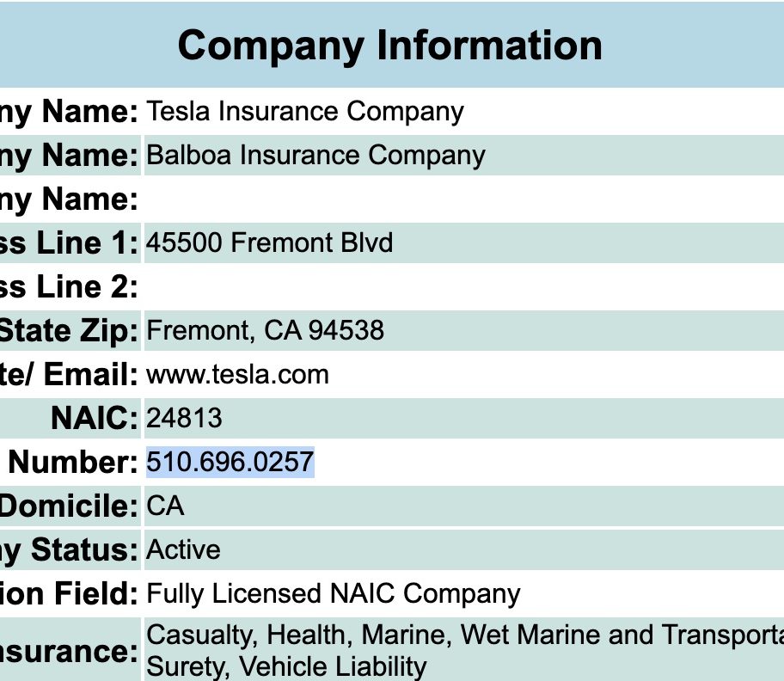Click the NAIC: field label
Screen dimensions: 784x681
pos(95,418)
